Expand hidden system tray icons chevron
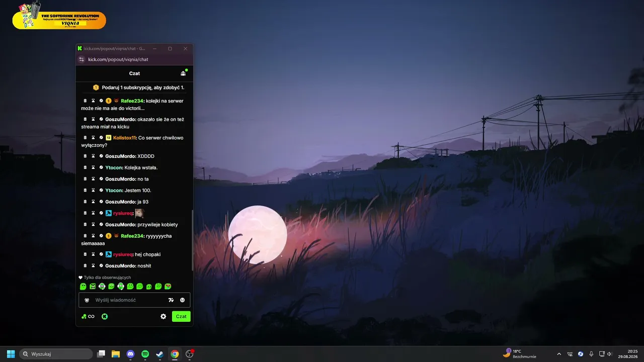 (x=559, y=354)
